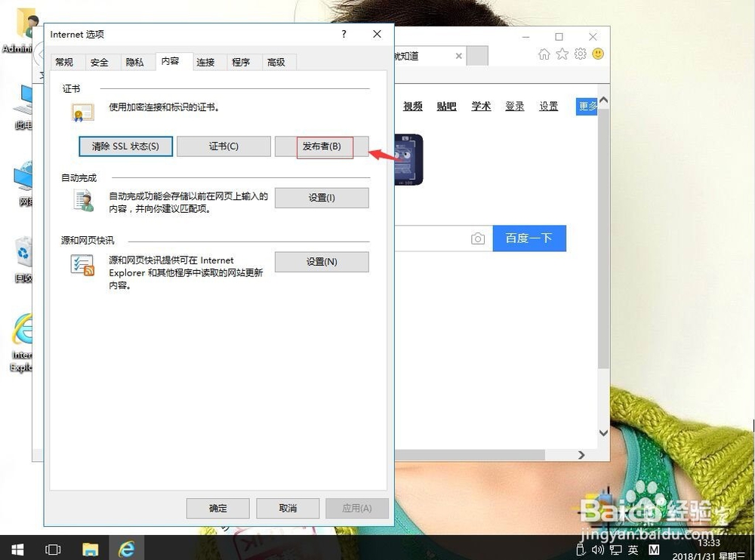The height and width of the screenshot is (560, 755).
Task: Open a new tab in Internet Explorer
Action: [x=478, y=56]
